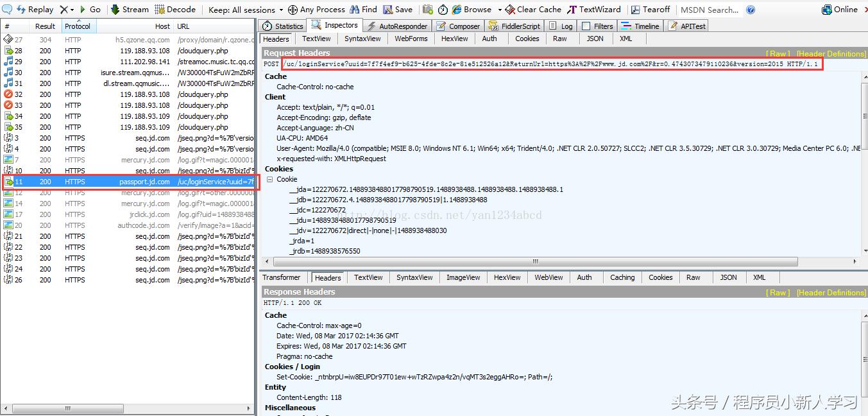Open the delete sessions dropdown arrow
The width and height of the screenshot is (868, 416).
point(71,9)
